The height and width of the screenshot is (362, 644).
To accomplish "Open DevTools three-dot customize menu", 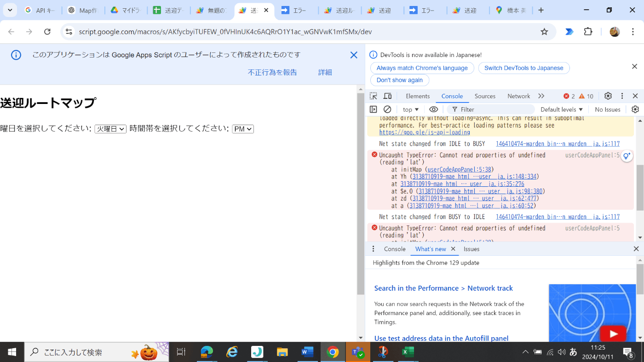I will click(622, 96).
